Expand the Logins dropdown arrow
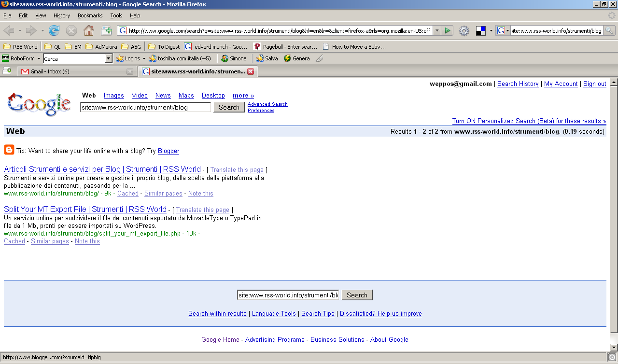This screenshot has height=364, width=618. pos(144,58)
